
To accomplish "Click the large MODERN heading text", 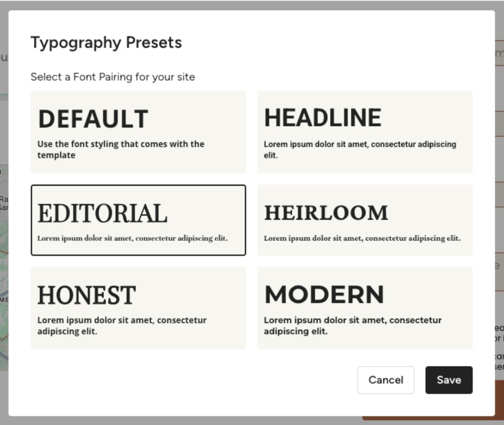I will coord(324,295).
